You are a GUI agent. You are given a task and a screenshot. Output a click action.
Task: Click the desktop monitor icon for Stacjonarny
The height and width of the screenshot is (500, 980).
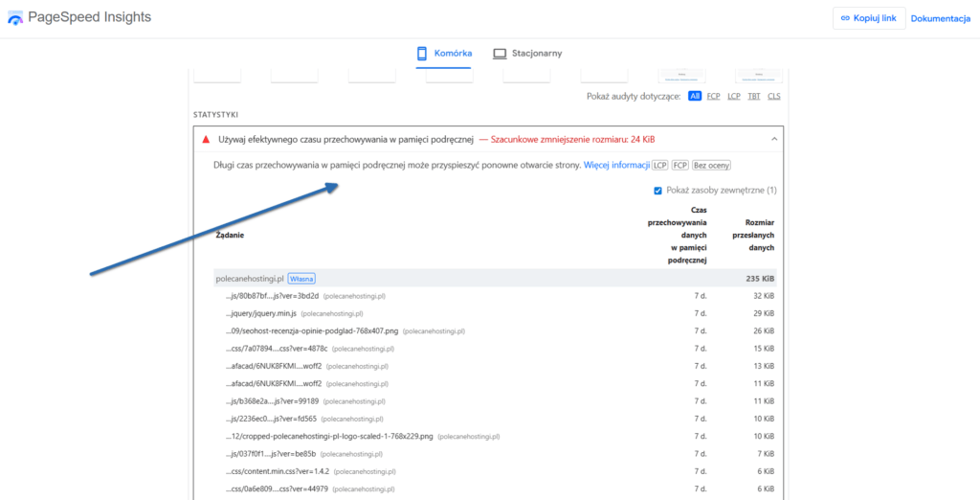pos(500,54)
